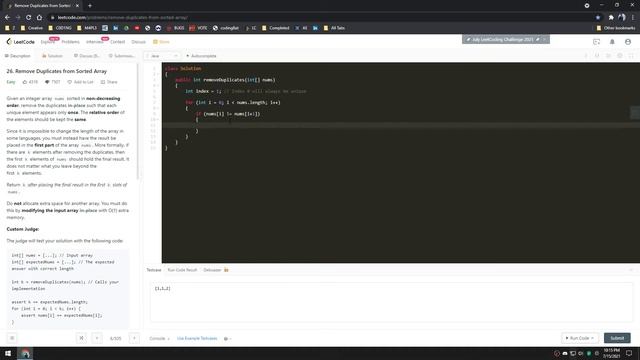Click the browser home button
640x360 pixels.
click(x=39, y=18)
